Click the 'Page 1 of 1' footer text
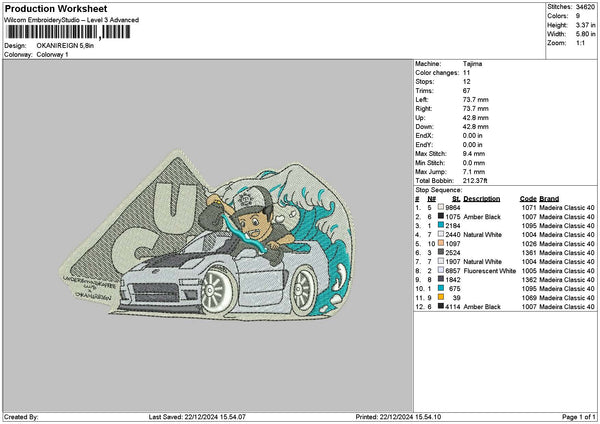Image resolution: width=600 pixels, height=424 pixels. [579, 417]
